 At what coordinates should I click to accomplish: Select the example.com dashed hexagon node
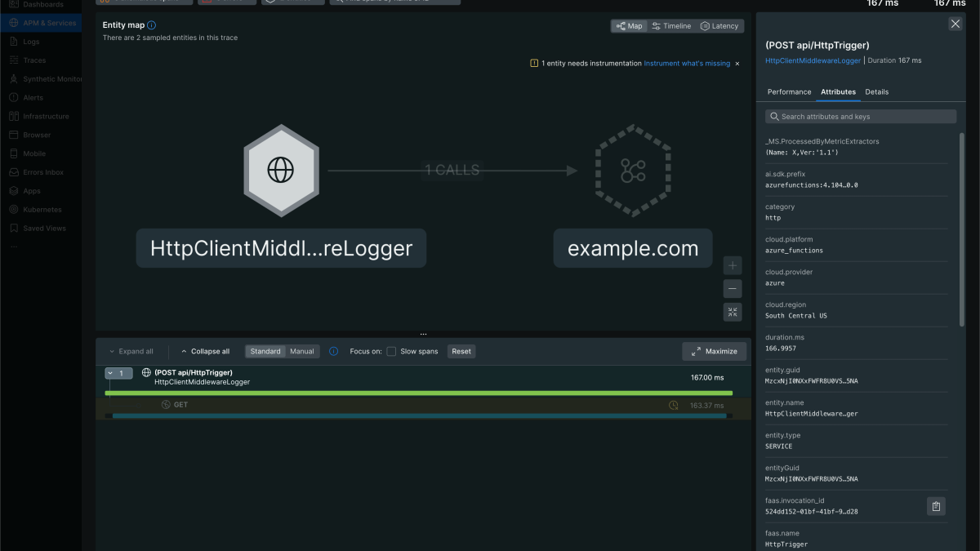tap(633, 171)
